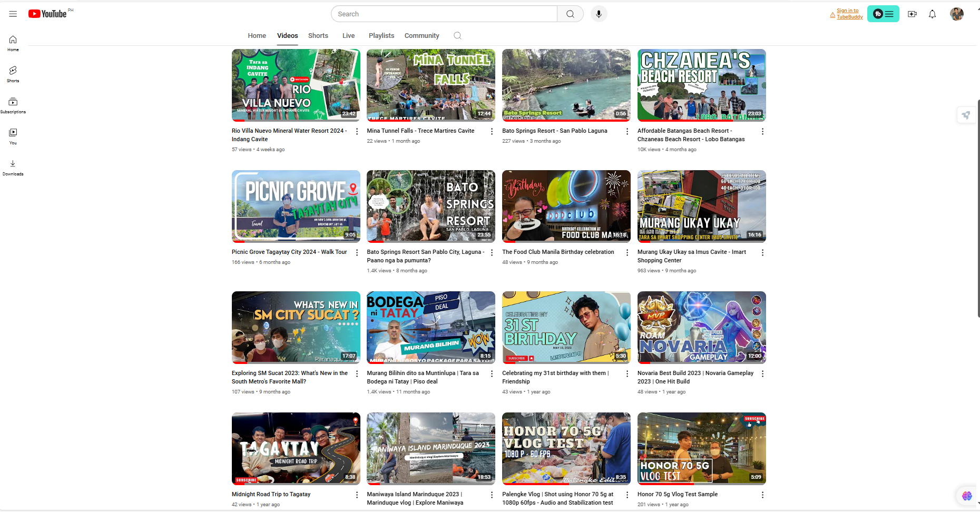Play the 31st Birthday thumbnail
This screenshot has height=512, width=980.
(566, 328)
